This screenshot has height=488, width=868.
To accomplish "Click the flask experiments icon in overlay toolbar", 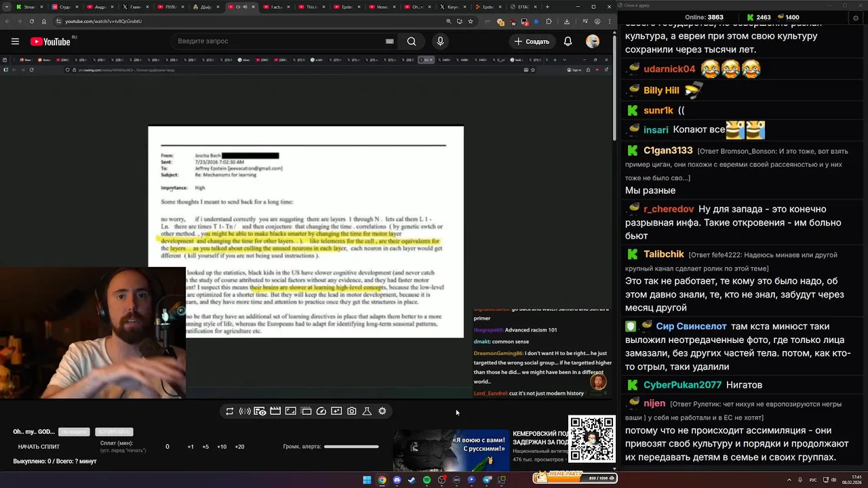I will click(367, 411).
